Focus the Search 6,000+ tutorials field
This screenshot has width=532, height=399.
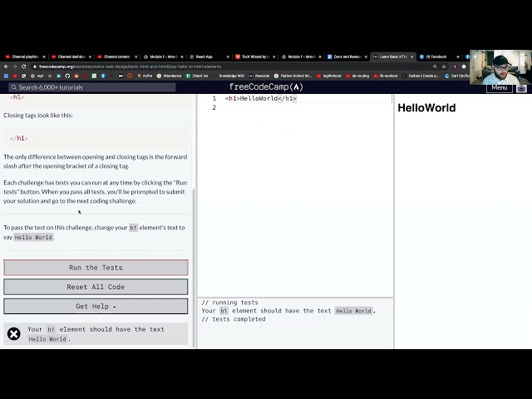pyautogui.click(x=92, y=87)
